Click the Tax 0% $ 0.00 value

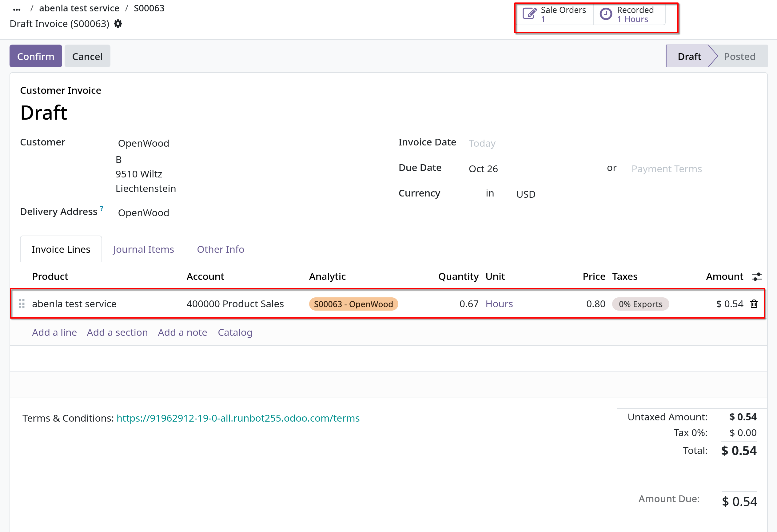pyautogui.click(x=743, y=433)
